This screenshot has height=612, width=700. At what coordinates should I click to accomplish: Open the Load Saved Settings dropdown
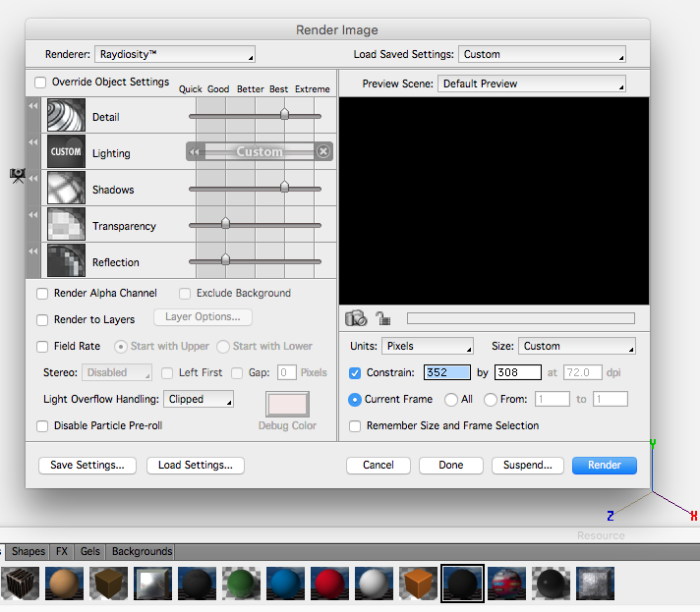click(542, 54)
